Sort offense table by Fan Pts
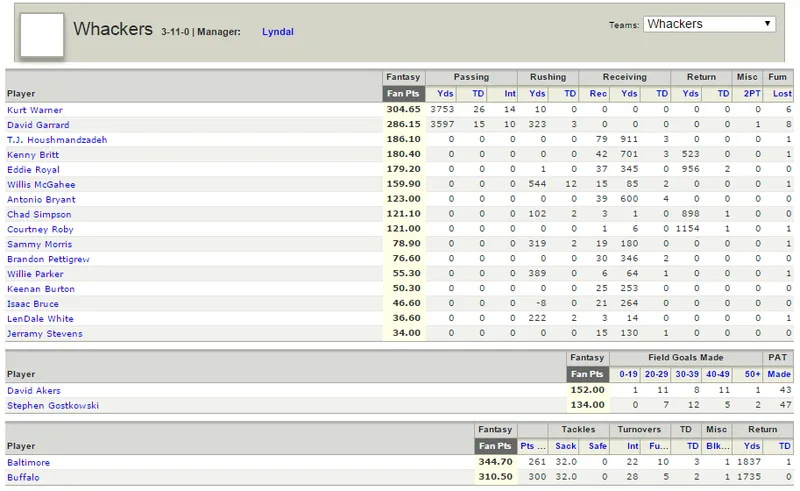The height and width of the screenshot is (491, 800). [x=403, y=93]
